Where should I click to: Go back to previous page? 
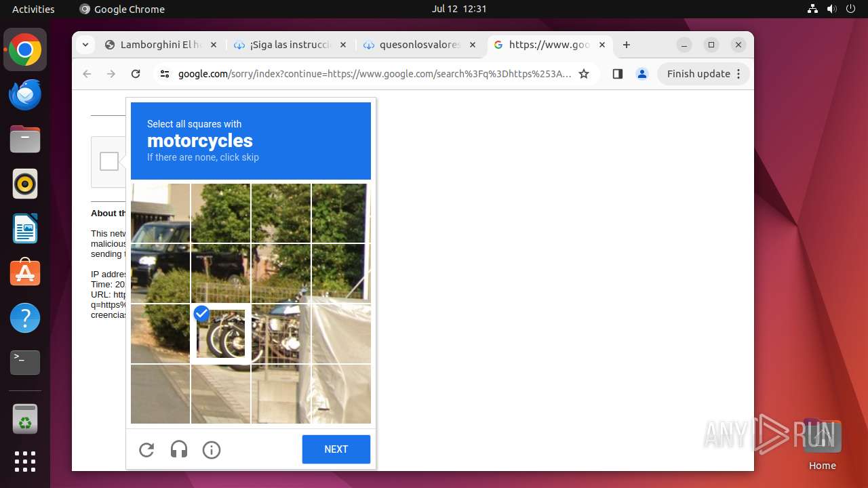click(87, 74)
